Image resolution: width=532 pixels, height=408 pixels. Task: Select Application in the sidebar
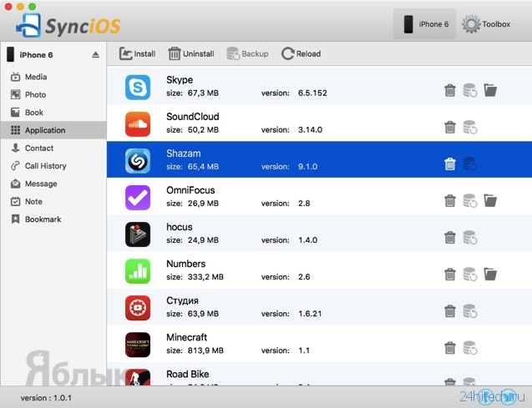[x=53, y=130]
